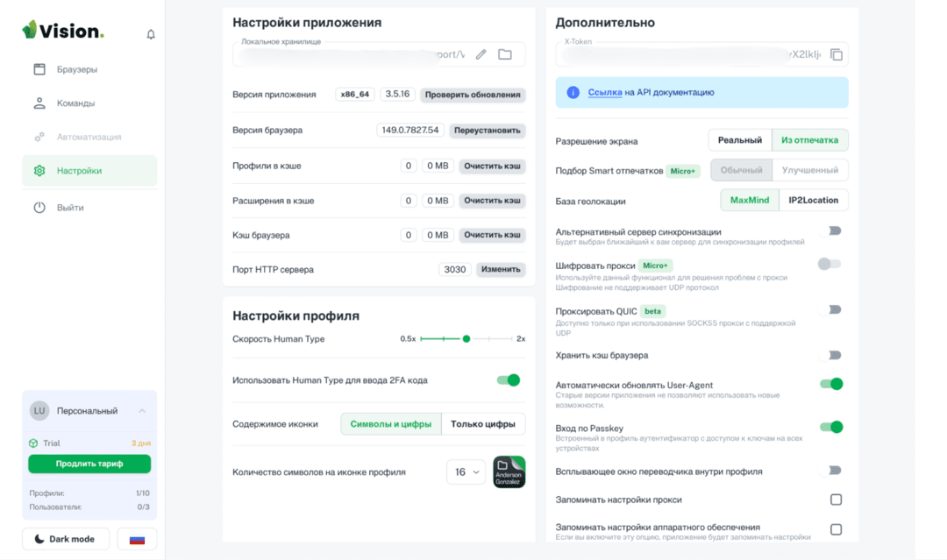Image resolution: width=947 pixels, height=560 pixels.
Task: Click Micro+ badge next to Smart отпечатков
Action: [x=682, y=171]
